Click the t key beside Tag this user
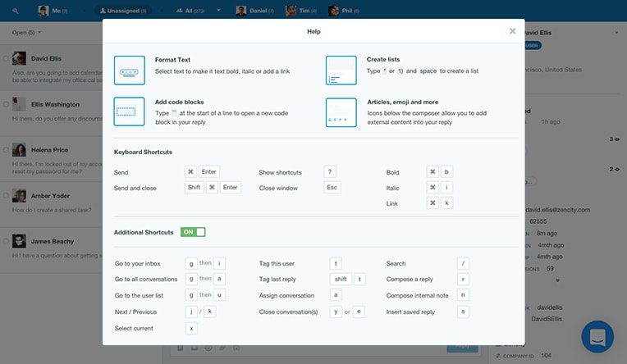Image resolution: width=627 pixels, height=364 pixels. point(336,263)
